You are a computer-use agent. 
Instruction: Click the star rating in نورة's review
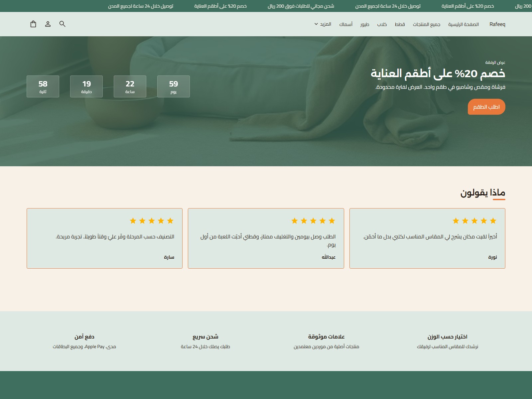tap(474, 221)
